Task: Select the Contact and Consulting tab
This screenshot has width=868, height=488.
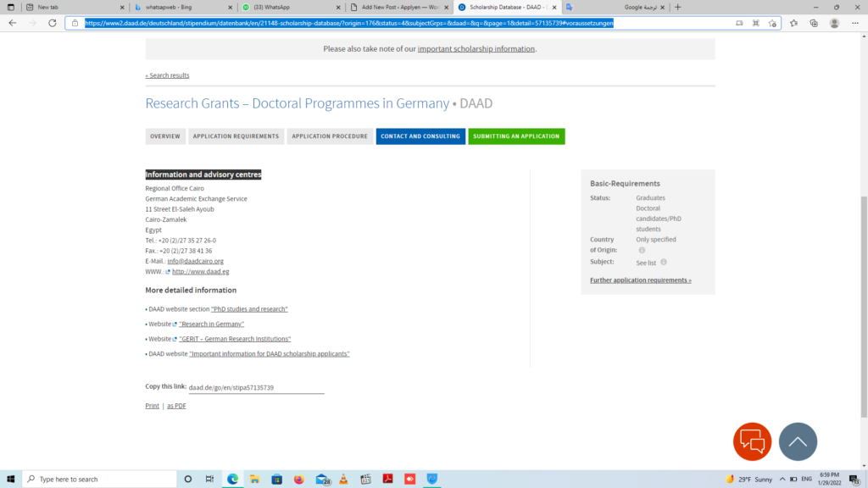Action: tap(420, 136)
